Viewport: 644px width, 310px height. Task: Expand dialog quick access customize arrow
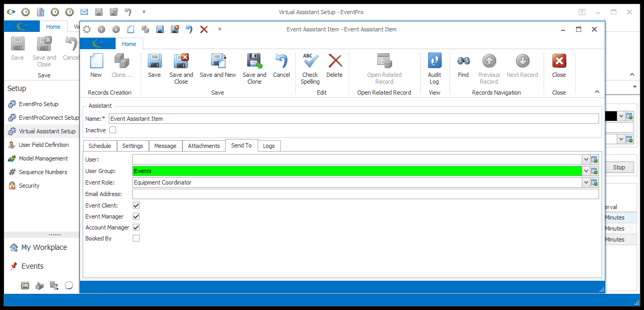220,29
